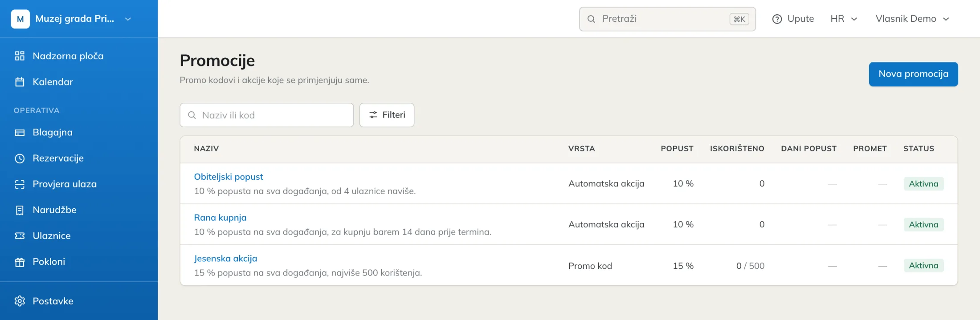
Task: Select Rezervacije in the sidebar
Action: (79, 158)
